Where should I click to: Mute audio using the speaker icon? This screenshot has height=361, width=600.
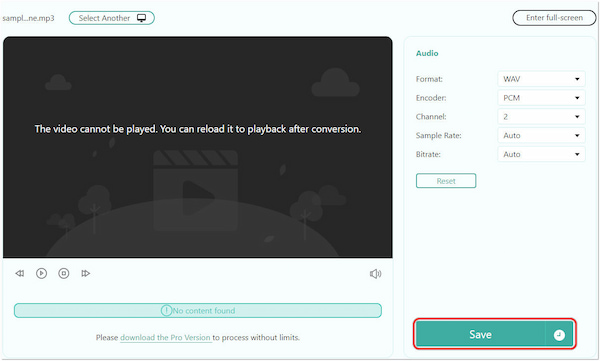tap(375, 274)
